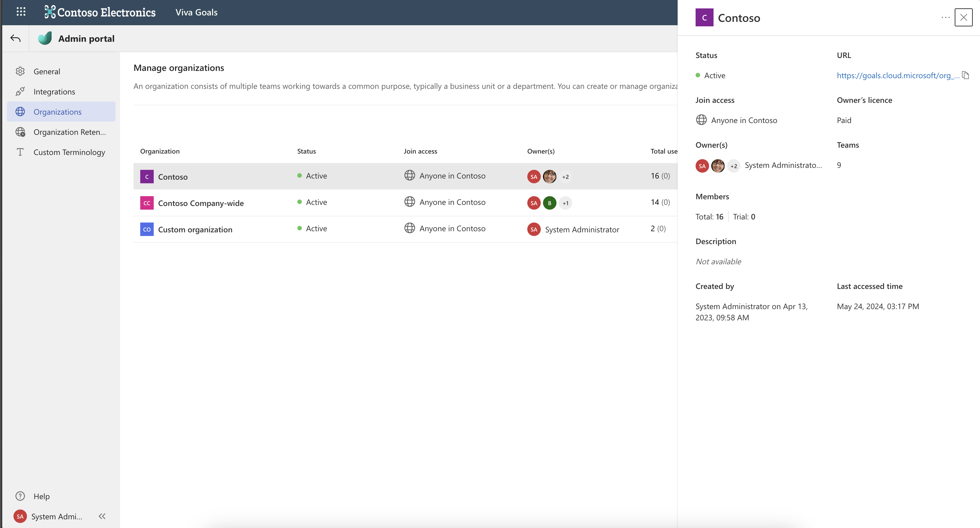The height and width of the screenshot is (528, 980).
Task: Click Viva Goals in the top bar
Action: tap(196, 12)
